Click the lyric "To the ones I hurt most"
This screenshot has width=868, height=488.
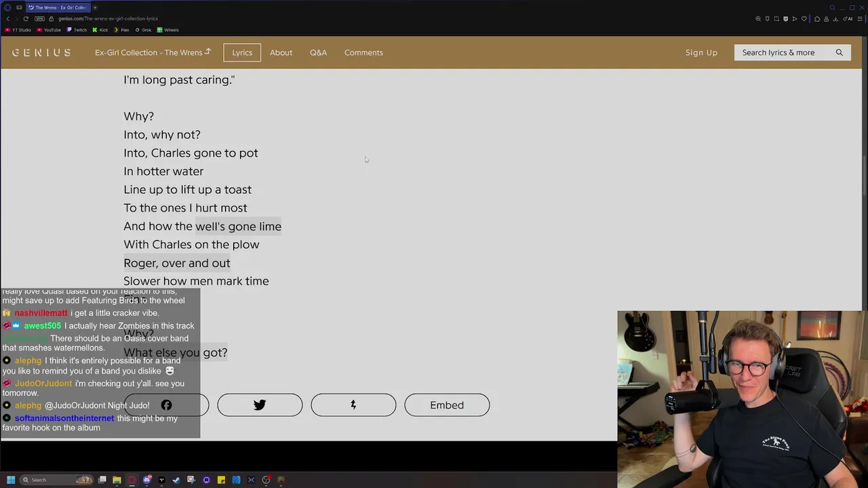click(x=185, y=208)
